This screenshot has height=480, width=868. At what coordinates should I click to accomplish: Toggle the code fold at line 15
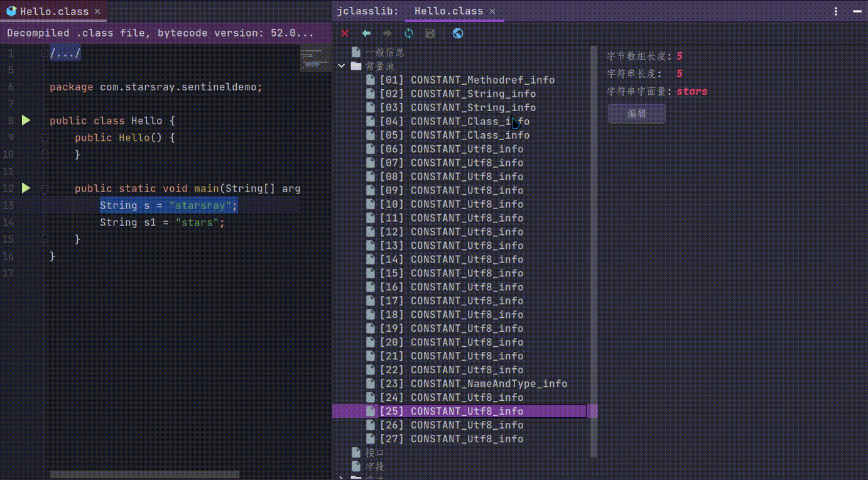pyautogui.click(x=44, y=239)
